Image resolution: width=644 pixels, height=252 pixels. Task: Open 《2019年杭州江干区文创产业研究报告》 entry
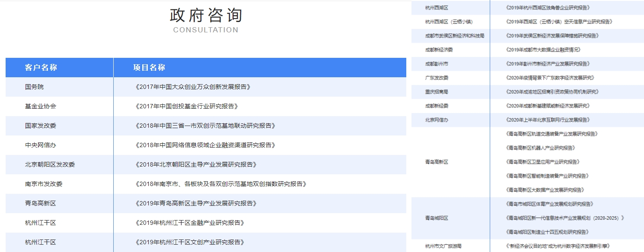click(x=190, y=242)
